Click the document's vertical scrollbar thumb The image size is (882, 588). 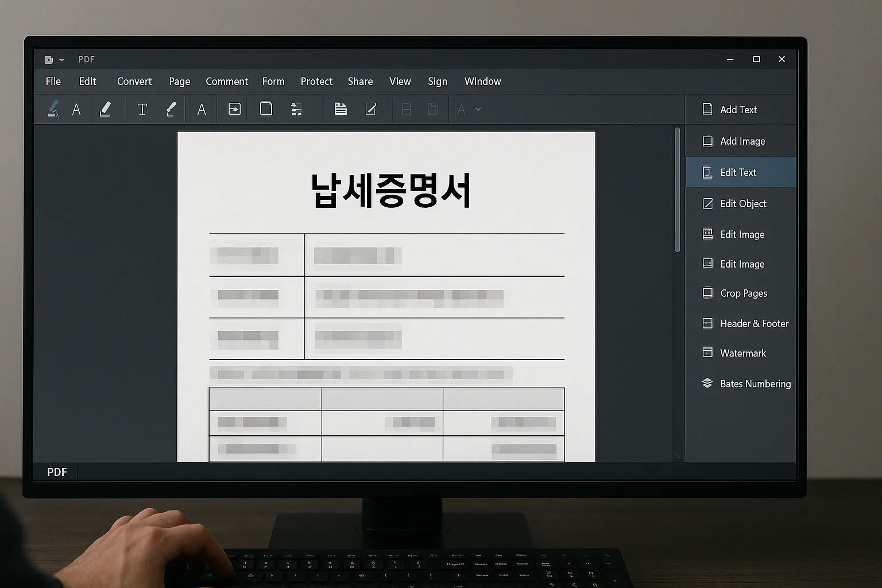click(x=678, y=189)
